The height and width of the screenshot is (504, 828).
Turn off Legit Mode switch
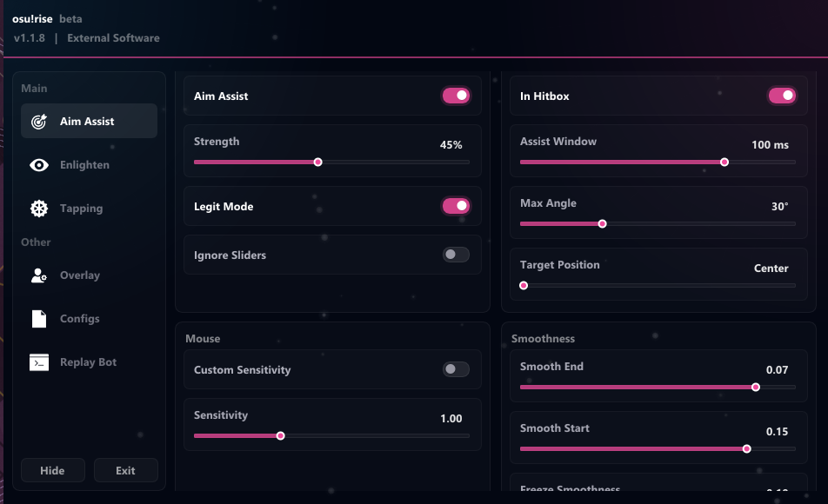(456, 206)
